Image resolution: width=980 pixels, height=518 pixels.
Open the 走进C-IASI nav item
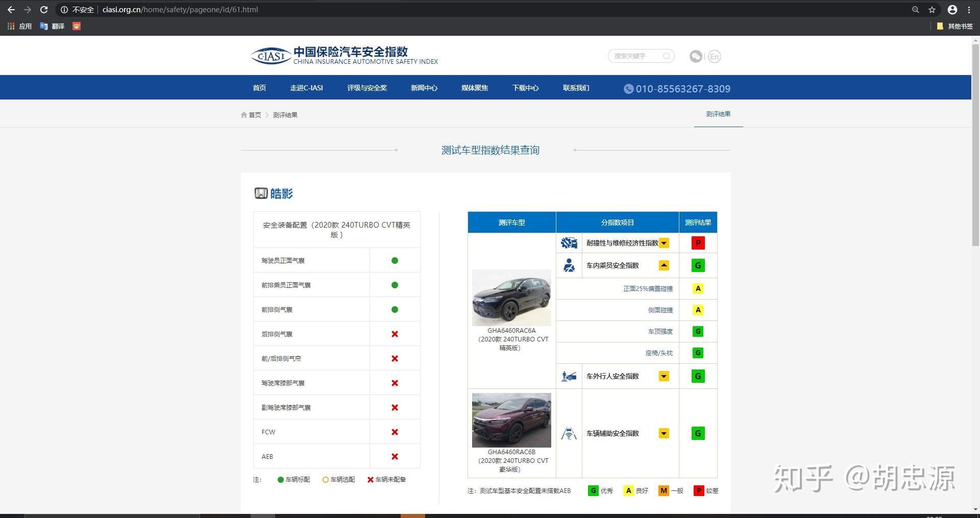click(306, 88)
